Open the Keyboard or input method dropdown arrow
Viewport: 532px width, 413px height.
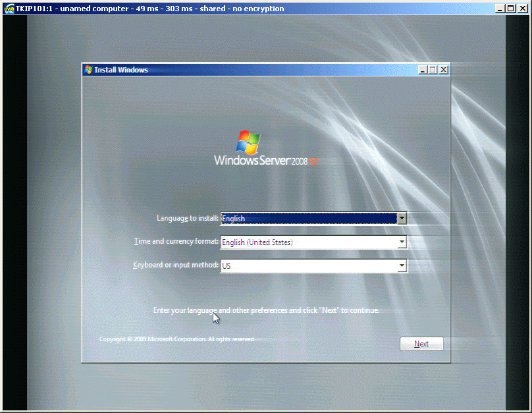click(x=402, y=265)
